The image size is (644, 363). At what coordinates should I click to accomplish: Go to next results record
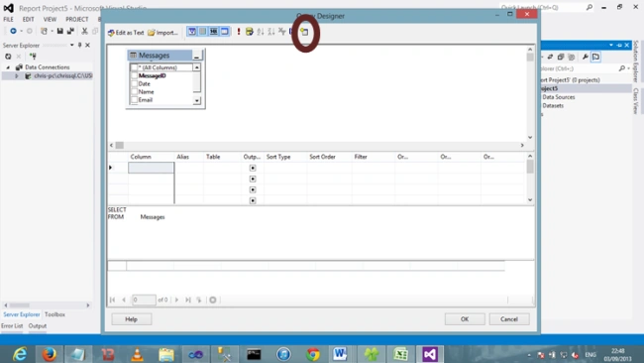(x=176, y=300)
